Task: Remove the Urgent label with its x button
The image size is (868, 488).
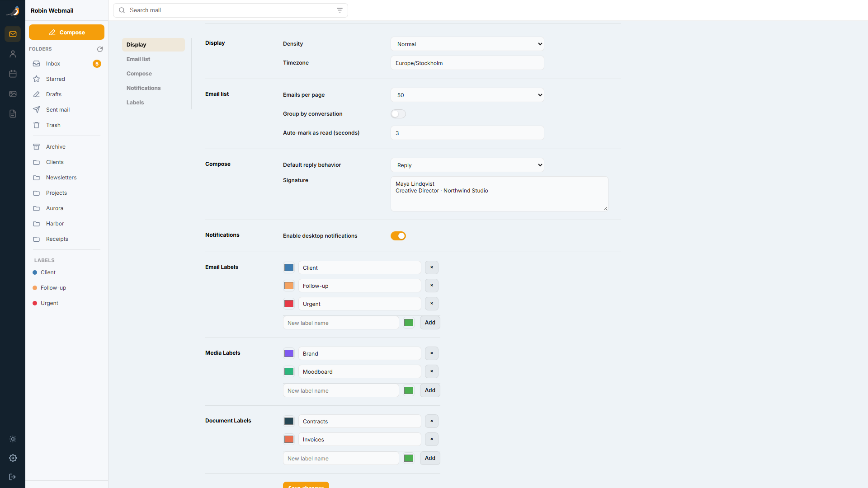Action: tap(432, 304)
